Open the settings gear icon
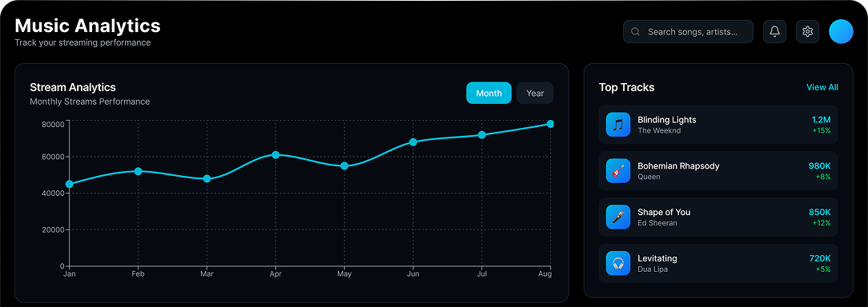 tap(807, 31)
